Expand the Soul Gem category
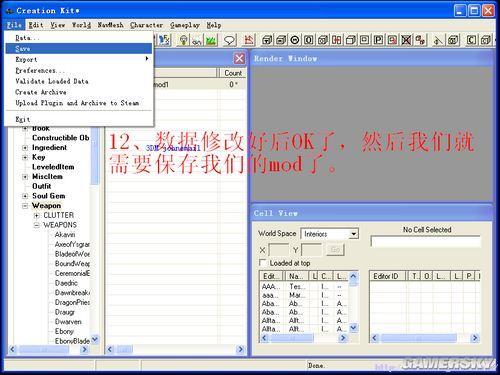The image size is (500, 375). click(x=25, y=196)
